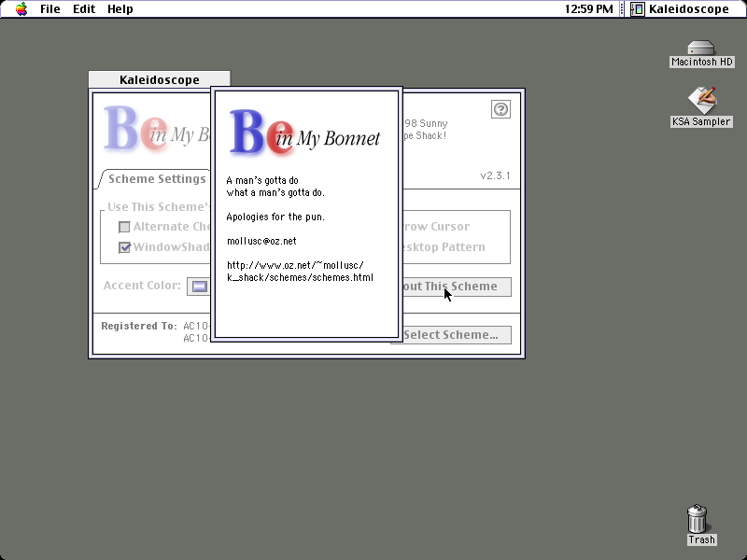Viewport: 747px width, 560px height.
Task: Open the File menu
Action: click(x=50, y=9)
